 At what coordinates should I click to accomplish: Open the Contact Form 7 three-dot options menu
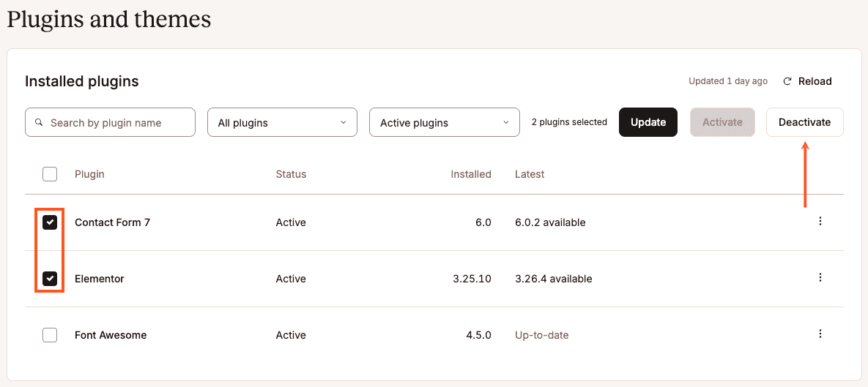[820, 221]
